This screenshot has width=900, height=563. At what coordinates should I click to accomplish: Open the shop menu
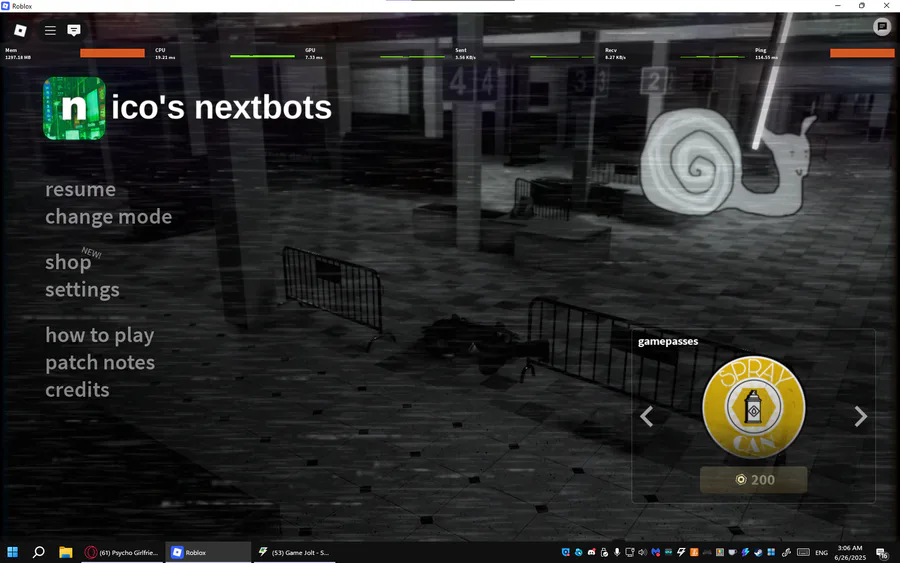point(68,262)
